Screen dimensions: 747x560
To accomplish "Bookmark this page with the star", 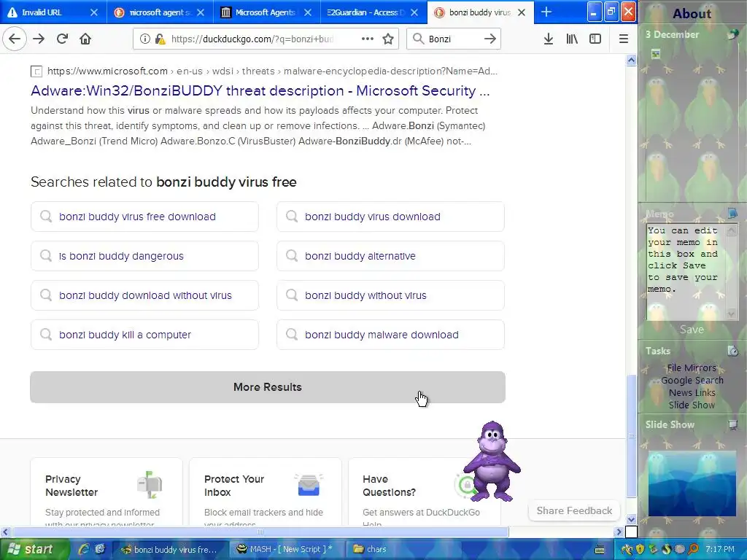I will 388,39.
